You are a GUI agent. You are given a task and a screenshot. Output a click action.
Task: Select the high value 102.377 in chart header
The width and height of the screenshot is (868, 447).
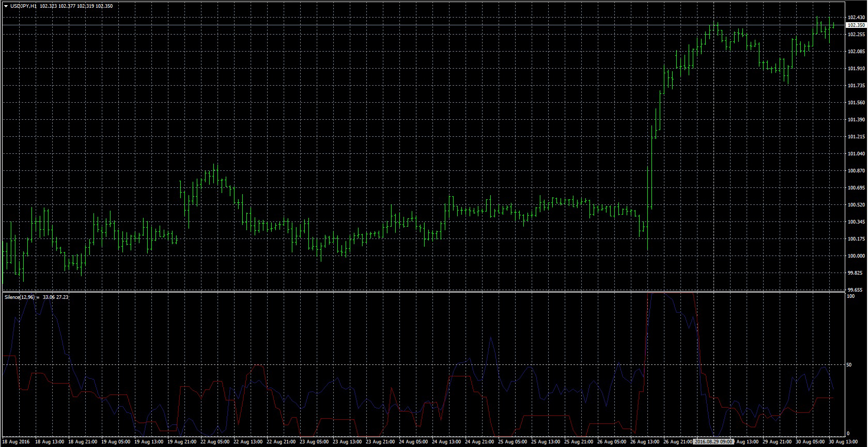tap(67, 6)
